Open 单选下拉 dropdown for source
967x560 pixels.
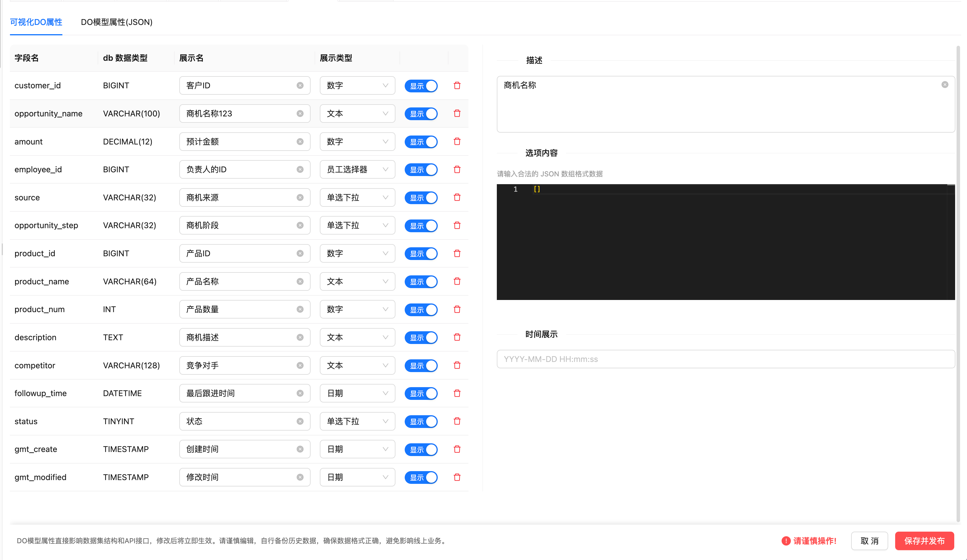pos(357,197)
